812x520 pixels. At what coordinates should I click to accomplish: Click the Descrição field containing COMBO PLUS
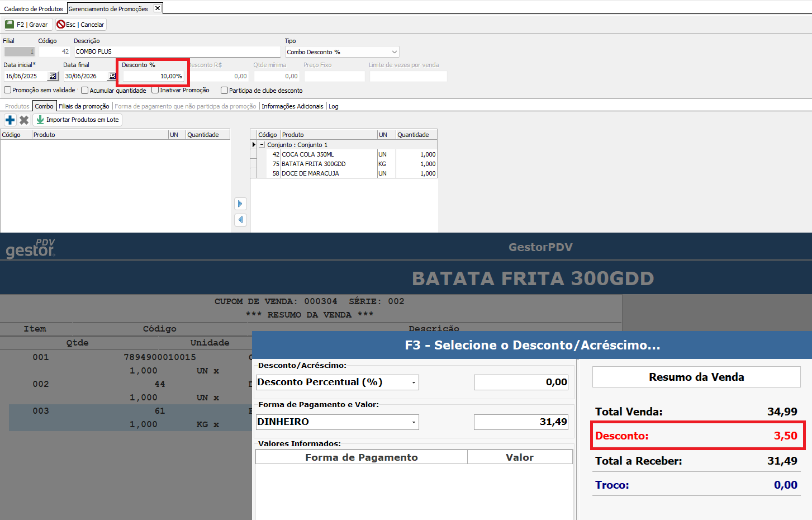click(x=177, y=51)
